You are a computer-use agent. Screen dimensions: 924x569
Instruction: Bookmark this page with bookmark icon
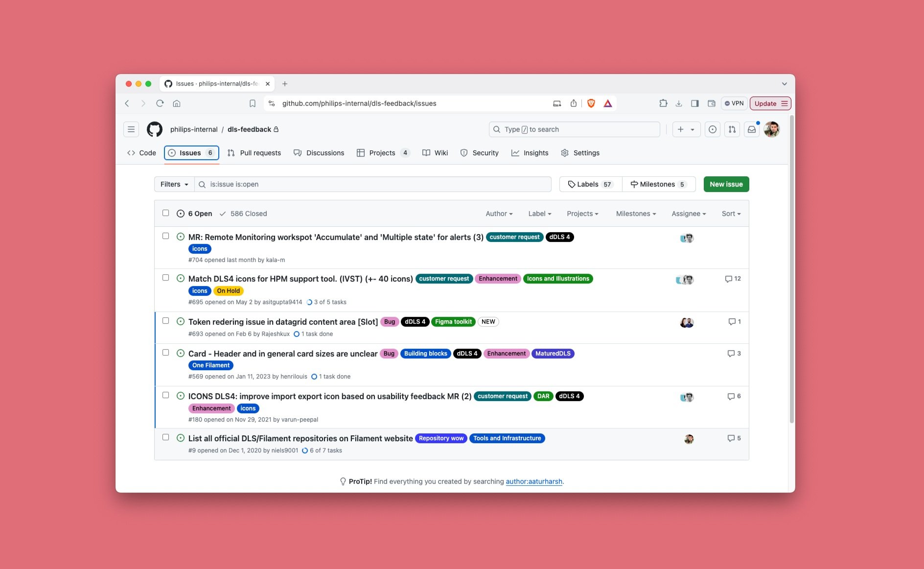[253, 103]
